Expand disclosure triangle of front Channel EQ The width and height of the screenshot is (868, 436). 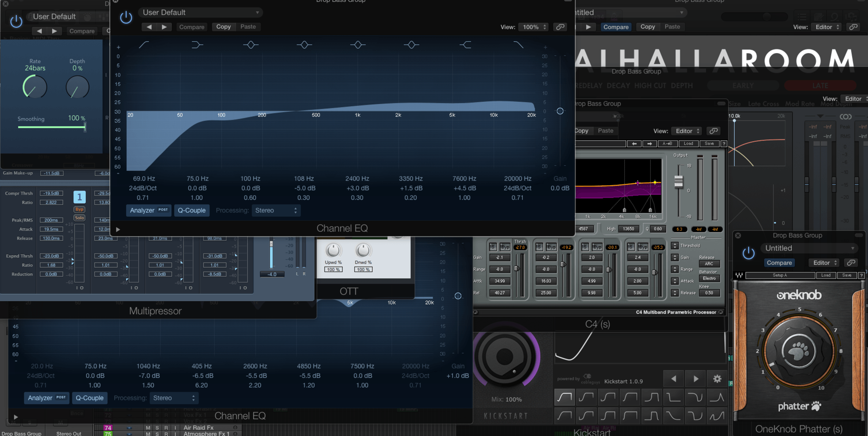[118, 229]
